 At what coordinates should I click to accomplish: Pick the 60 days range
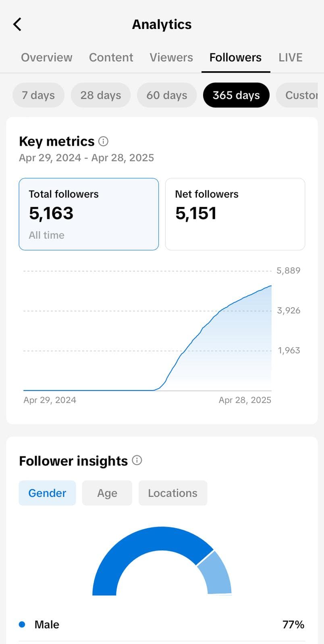167,95
